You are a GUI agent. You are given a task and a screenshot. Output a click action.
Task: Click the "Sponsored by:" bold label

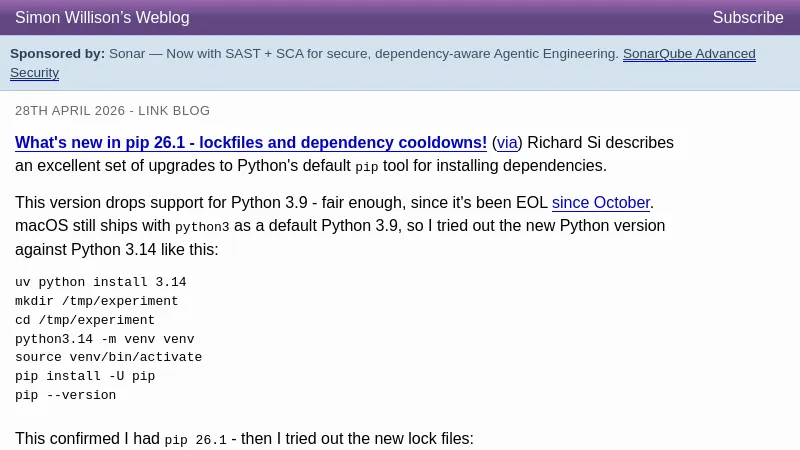(57, 54)
